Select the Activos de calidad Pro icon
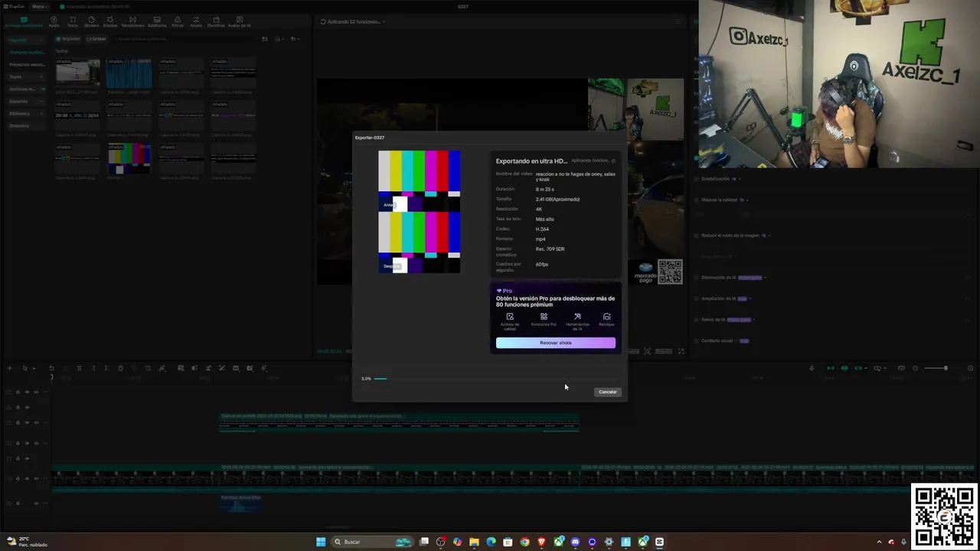 510,317
